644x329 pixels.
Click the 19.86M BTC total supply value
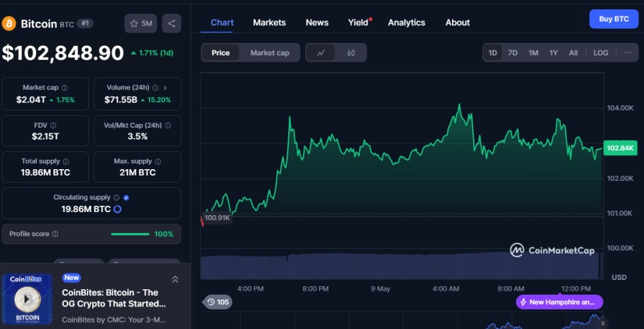(45, 172)
